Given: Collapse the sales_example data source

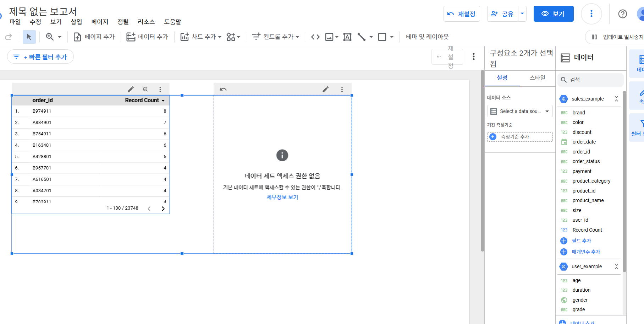Looking at the screenshot, I should [x=616, y=99].
